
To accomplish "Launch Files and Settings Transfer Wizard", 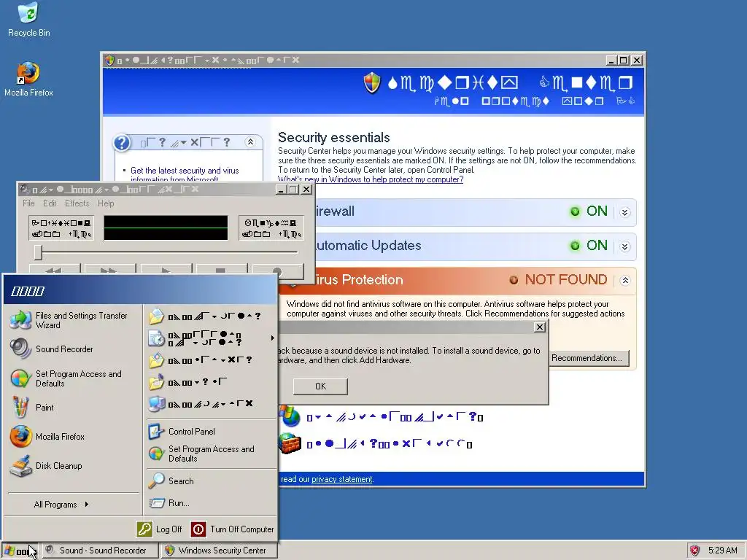I will tap(70, 320).
